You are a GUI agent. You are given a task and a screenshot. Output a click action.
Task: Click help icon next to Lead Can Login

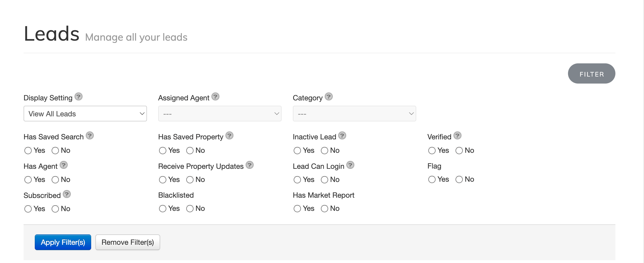(x=350, y=165)
